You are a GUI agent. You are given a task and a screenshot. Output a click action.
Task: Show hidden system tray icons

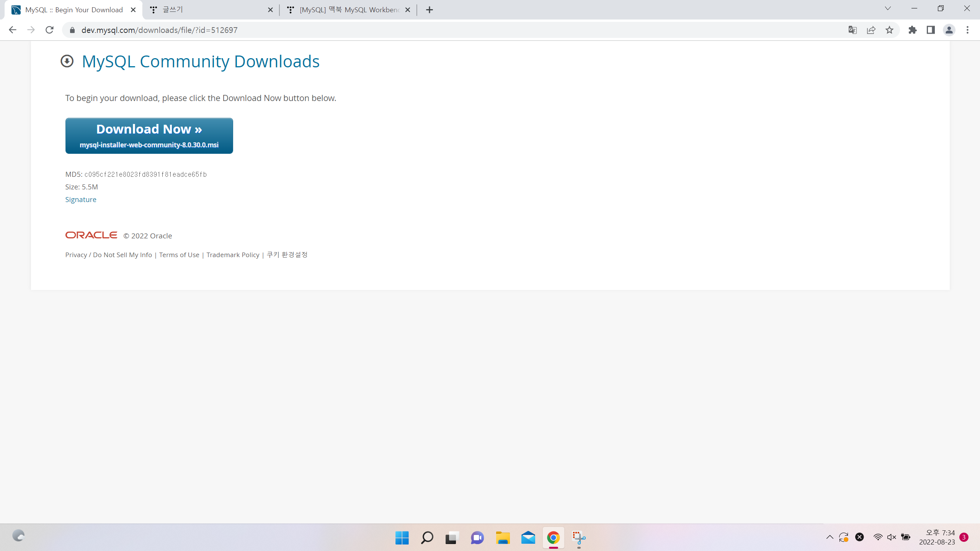coord(830,537)
